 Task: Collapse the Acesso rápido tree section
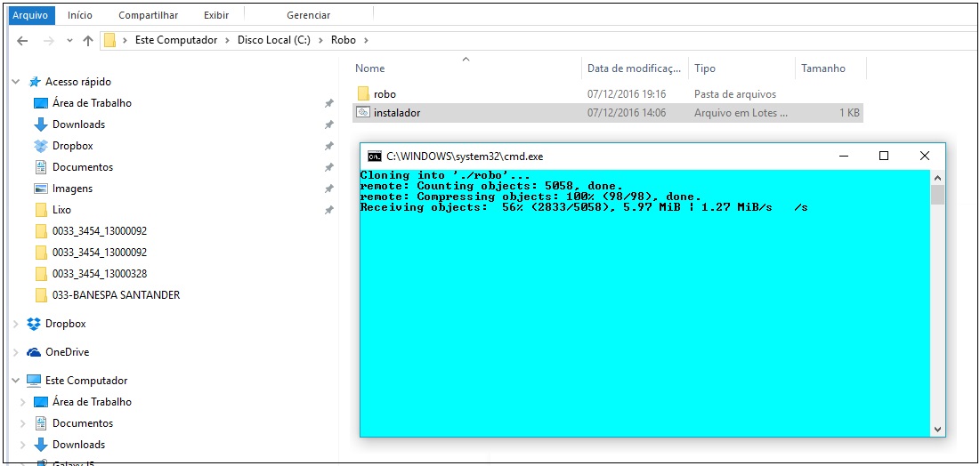point(16,82)
